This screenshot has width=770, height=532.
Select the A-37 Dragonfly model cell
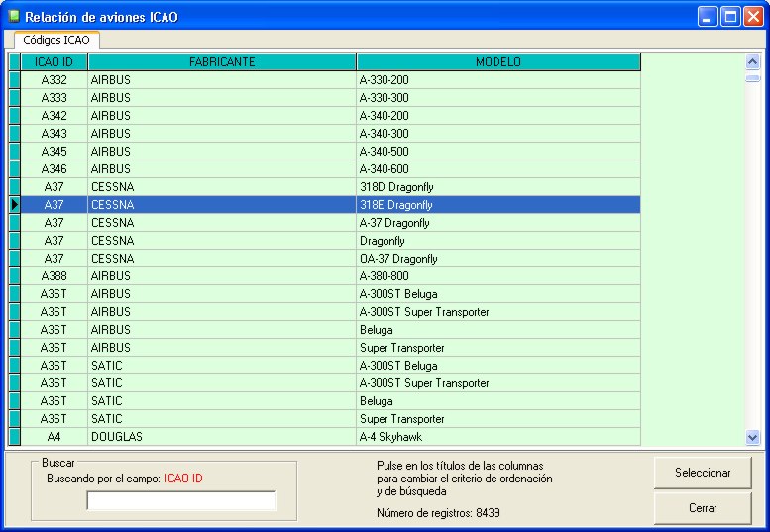(498, 223)
